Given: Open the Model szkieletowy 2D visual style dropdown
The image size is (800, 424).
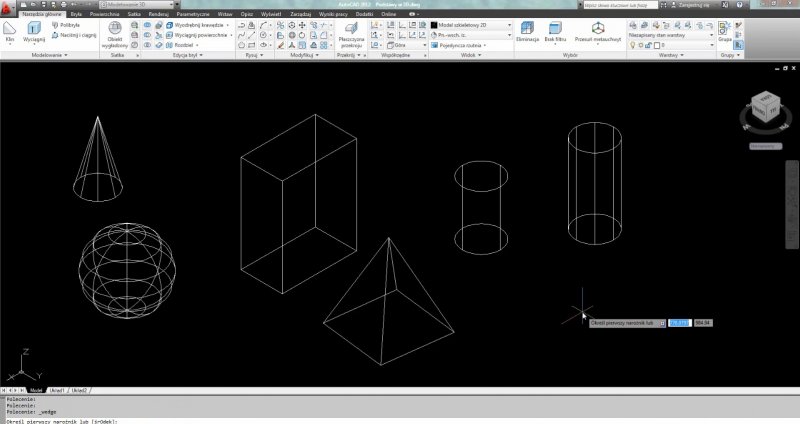Looking at the screenshot, I should coord(472,25).
